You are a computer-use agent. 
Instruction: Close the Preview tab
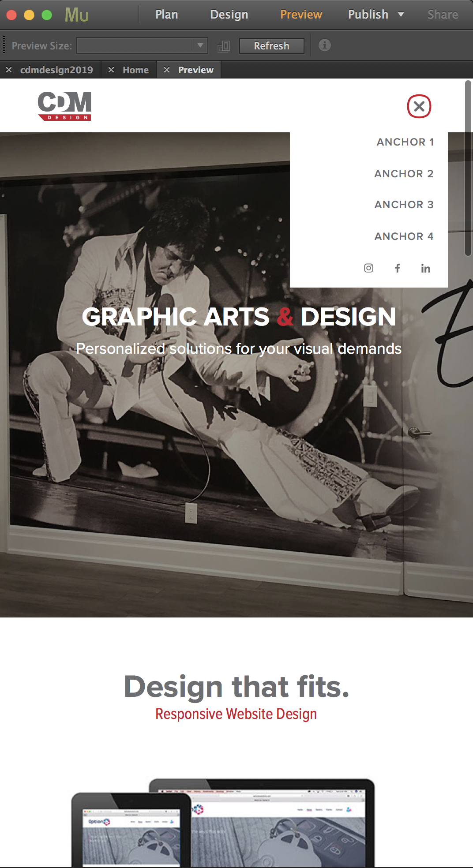[x=167, y=70]
